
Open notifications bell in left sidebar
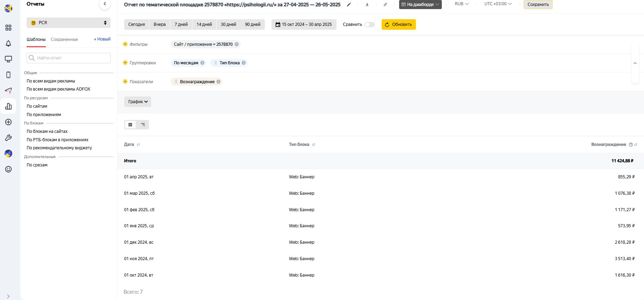[x=8, y=43]
